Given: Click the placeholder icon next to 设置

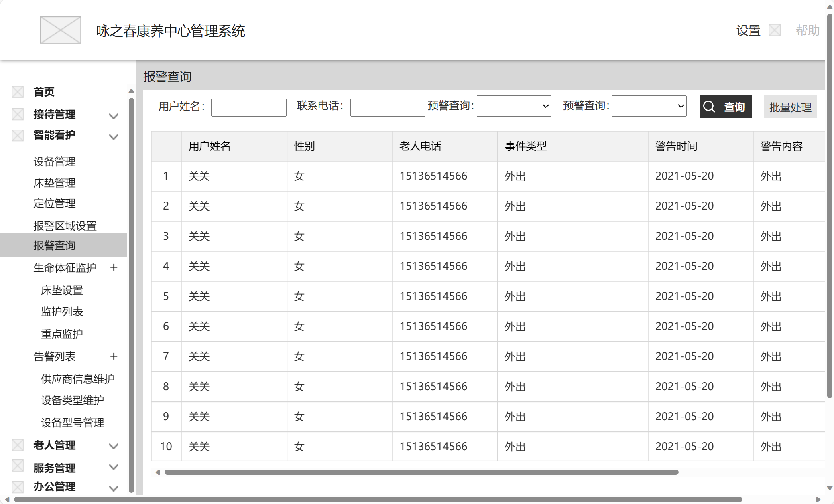Looking at the screenshot, I should pos(775,30).
